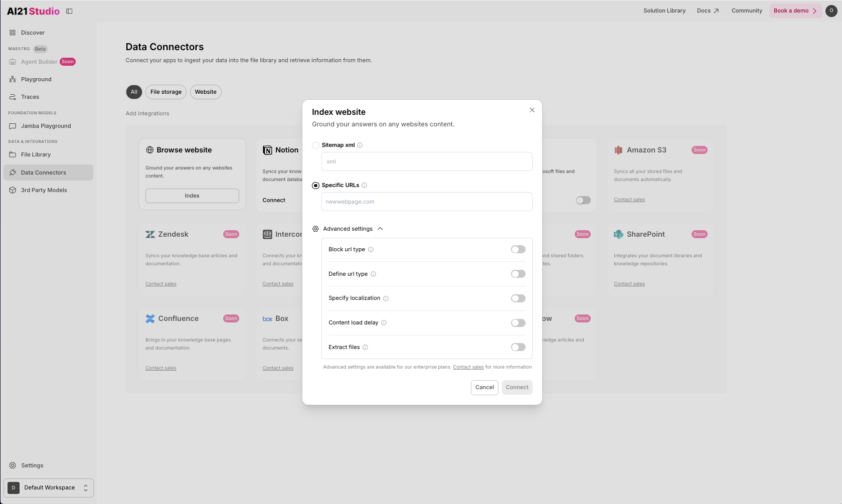Select the File storage filter tab
The image size is (842, 504).
[x=166, y=92]
